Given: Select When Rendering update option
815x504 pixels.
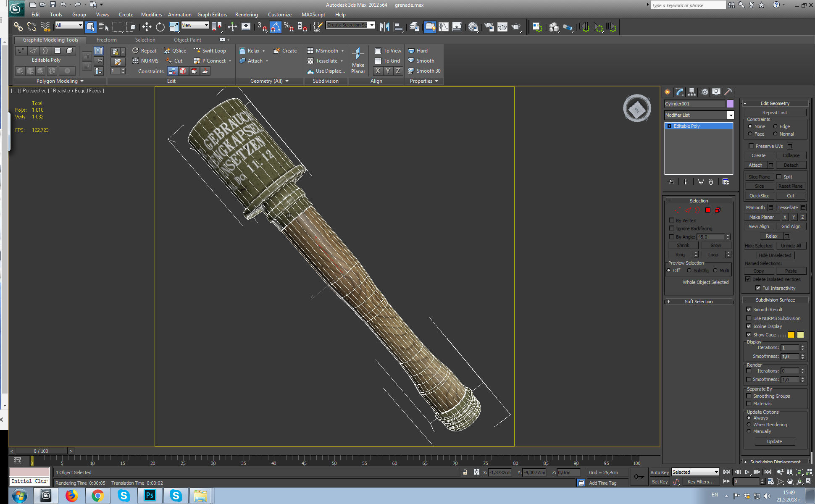Looking at the screenshot, I should (x=749, y=425).
